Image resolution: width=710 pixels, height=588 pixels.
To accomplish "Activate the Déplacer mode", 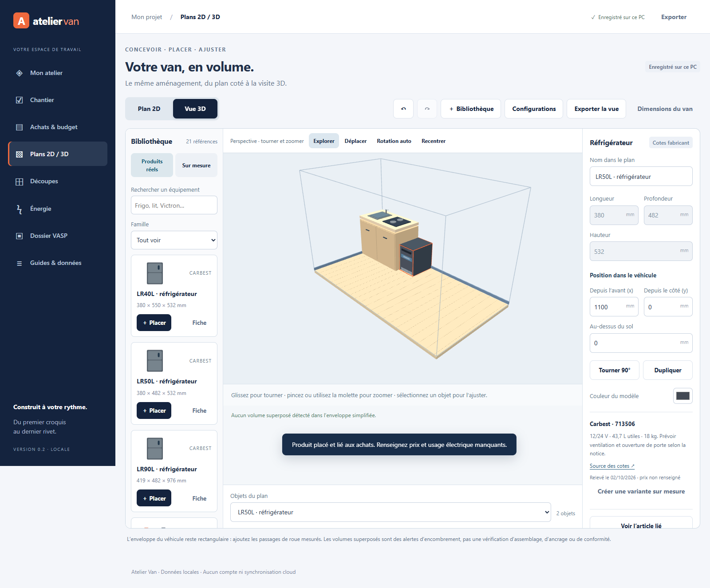I will coord(355,141).
